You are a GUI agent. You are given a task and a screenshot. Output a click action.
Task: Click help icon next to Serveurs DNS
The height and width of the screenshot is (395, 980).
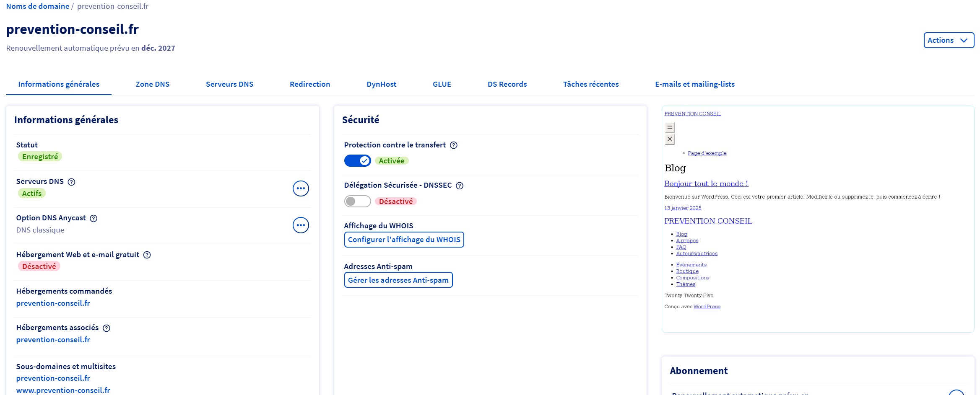pyautogui.click(x=71, y=182)
